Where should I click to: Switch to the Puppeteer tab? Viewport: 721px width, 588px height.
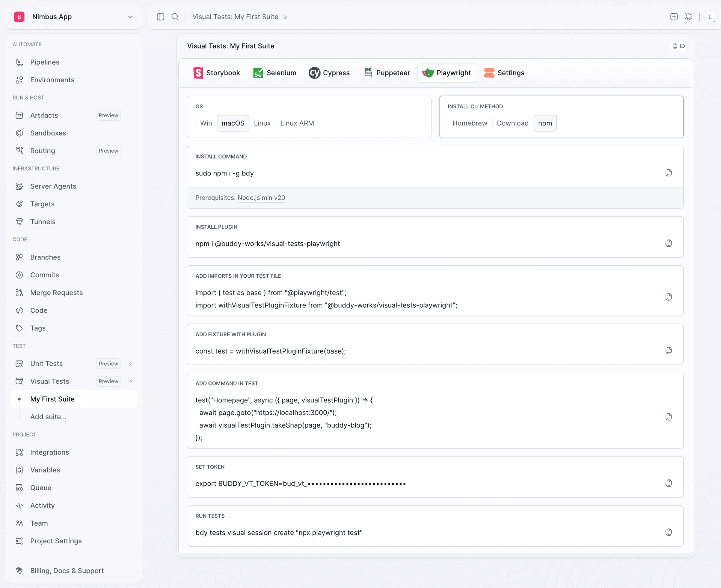[386, 73]
